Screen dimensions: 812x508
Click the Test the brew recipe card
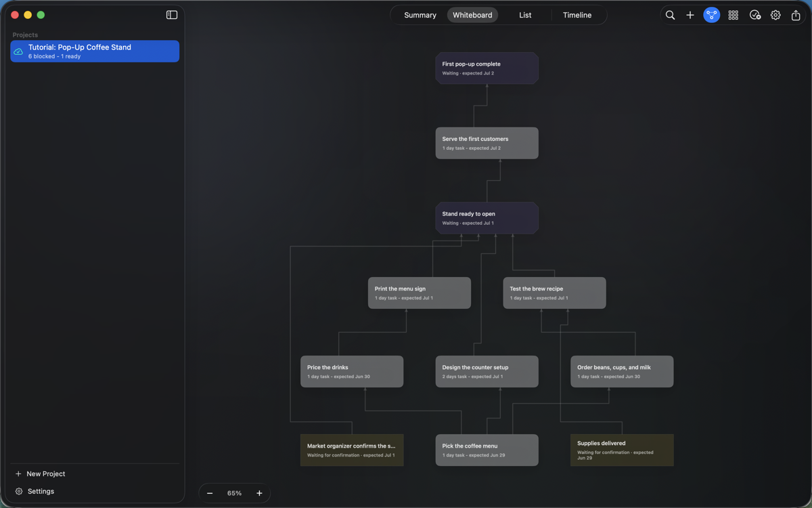pos(554,293)
